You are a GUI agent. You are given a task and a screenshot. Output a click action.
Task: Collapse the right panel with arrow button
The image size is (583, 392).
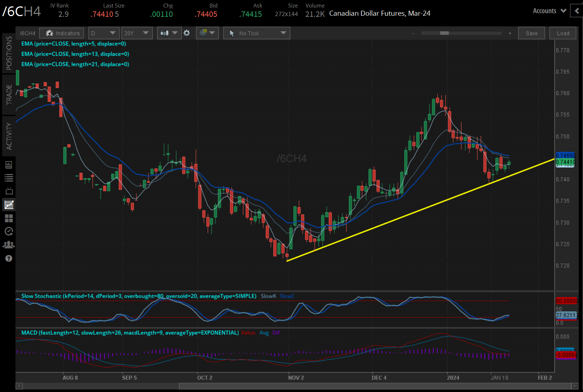pos(577,11)
